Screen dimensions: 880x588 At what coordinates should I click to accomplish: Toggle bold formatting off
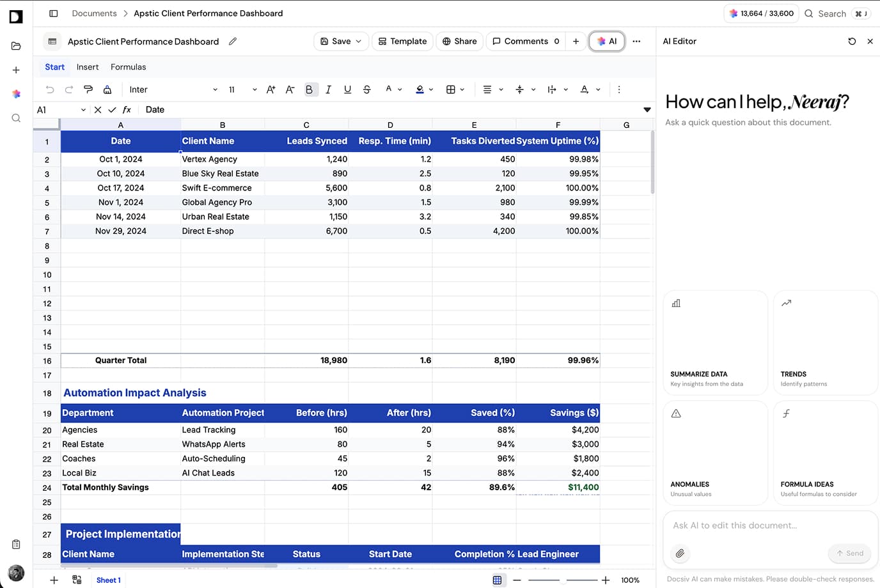310,89
